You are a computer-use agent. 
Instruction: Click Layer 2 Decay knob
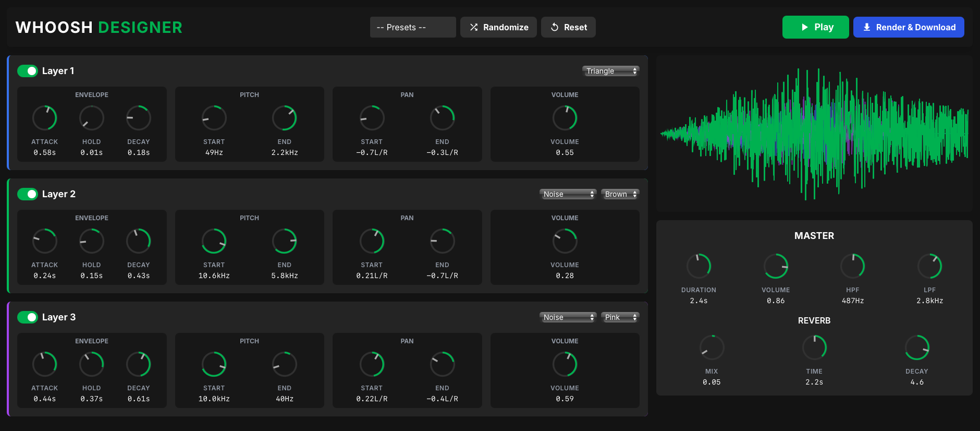[x=139, y=241]
